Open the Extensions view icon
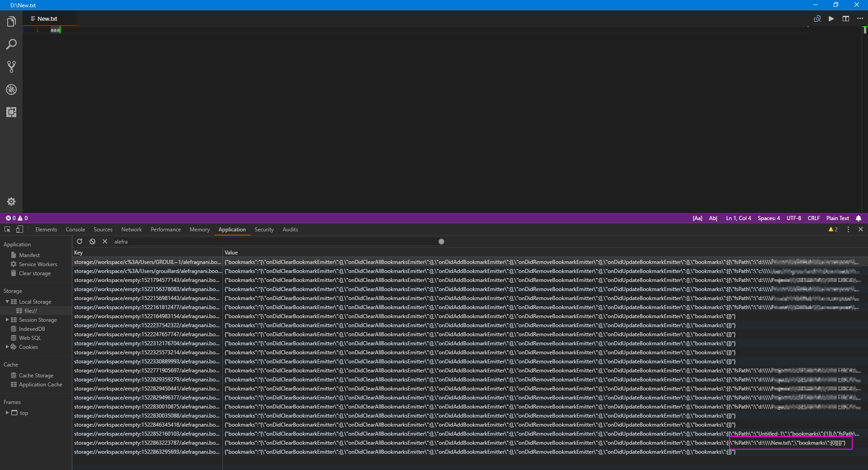868x470 pixels. click(11, 112)
